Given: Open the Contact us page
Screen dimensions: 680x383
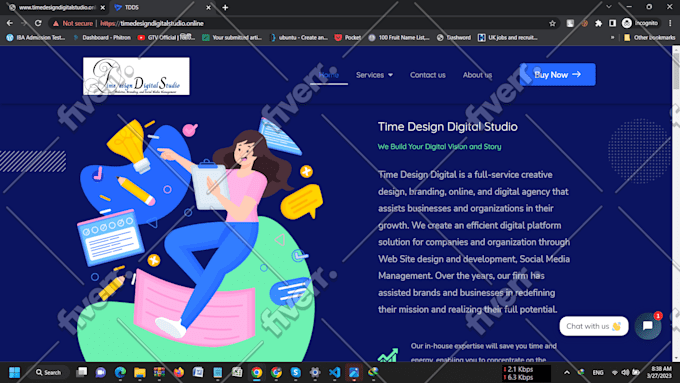Looking at the screenshot, I should [x=428, y=75].
